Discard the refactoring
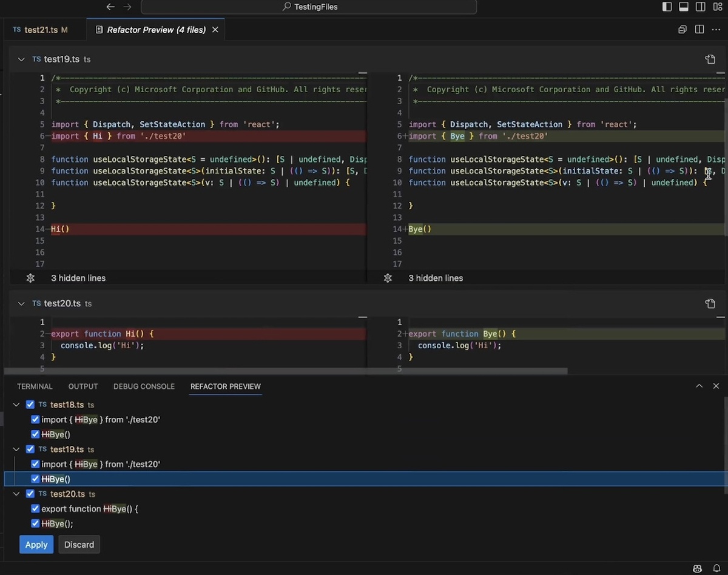 coord(79,545)
